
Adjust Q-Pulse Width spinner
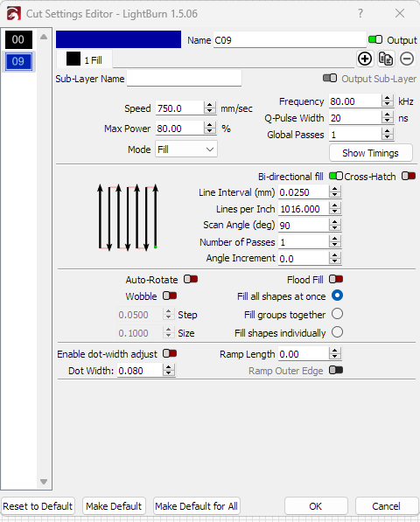387,117
